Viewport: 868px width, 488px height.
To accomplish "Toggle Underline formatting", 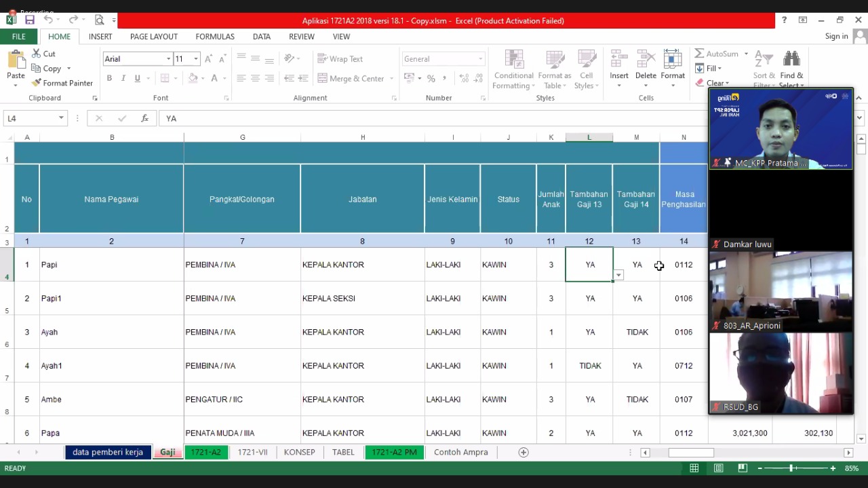I will [138, 79].
